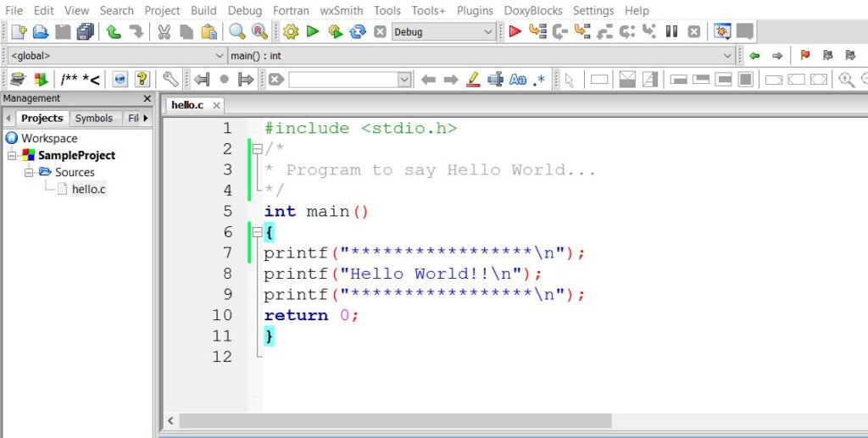Screen dimensions: 868x438
Task: Collapse the Sources folder in the tree
Action: [x=28, y=172]
